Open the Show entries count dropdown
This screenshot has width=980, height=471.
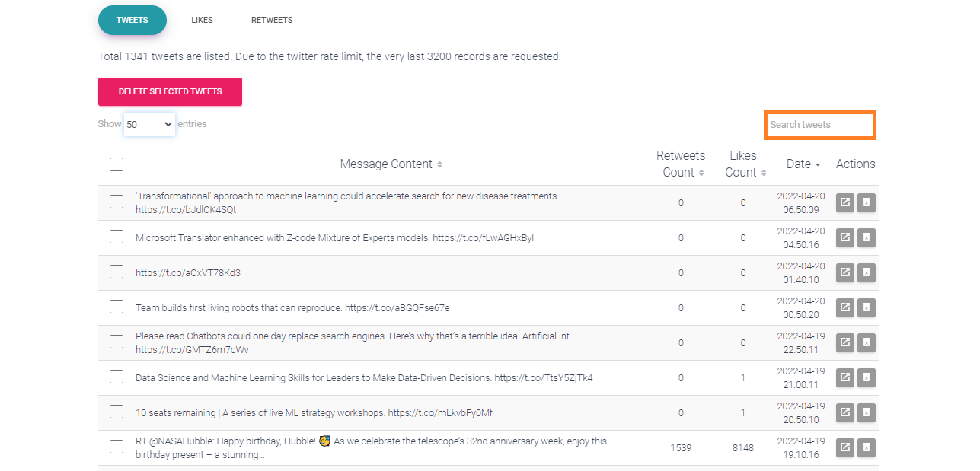[149, 123]
